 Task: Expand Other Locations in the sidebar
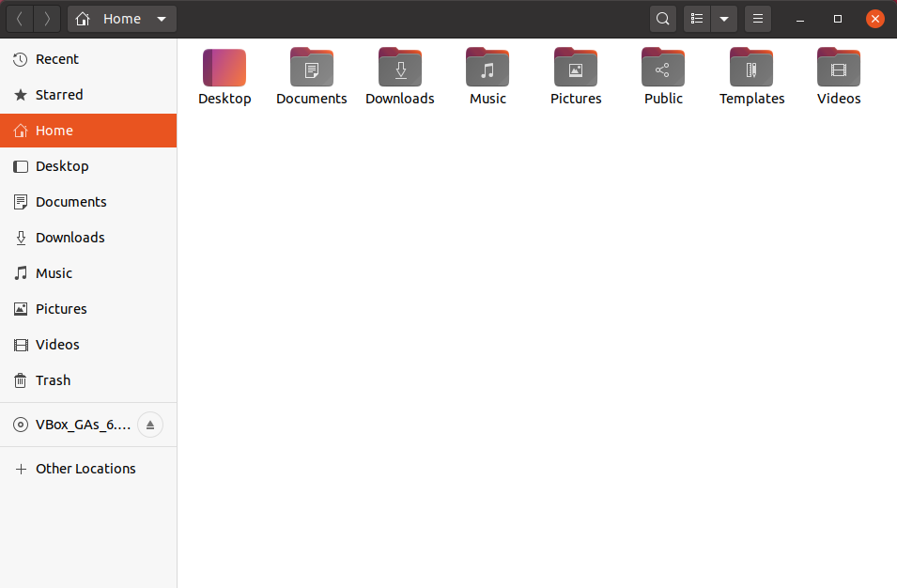[85, 468]
